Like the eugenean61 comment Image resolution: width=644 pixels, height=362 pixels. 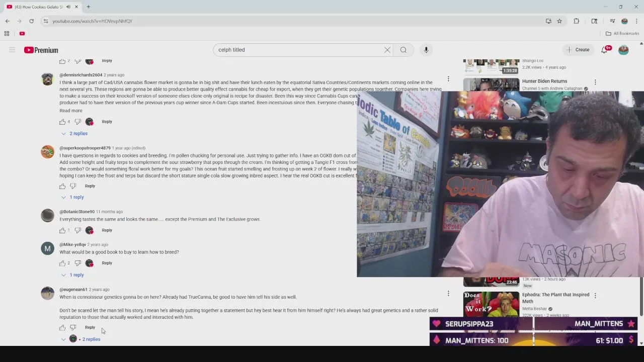click(62, 328)
